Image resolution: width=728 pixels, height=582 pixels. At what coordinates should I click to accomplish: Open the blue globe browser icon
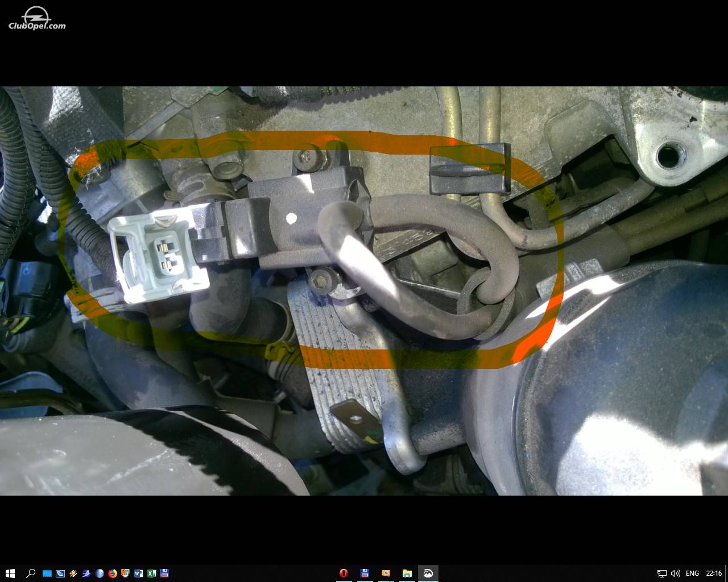[100, 573]
